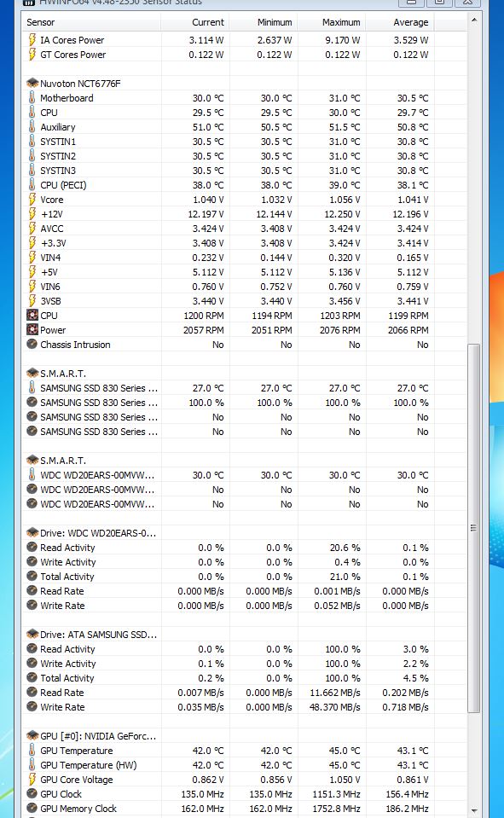Image resolution: width=504 pixels, height=818 pixels.
Task: Select the VIN6 sensor row
Action: 229,287
